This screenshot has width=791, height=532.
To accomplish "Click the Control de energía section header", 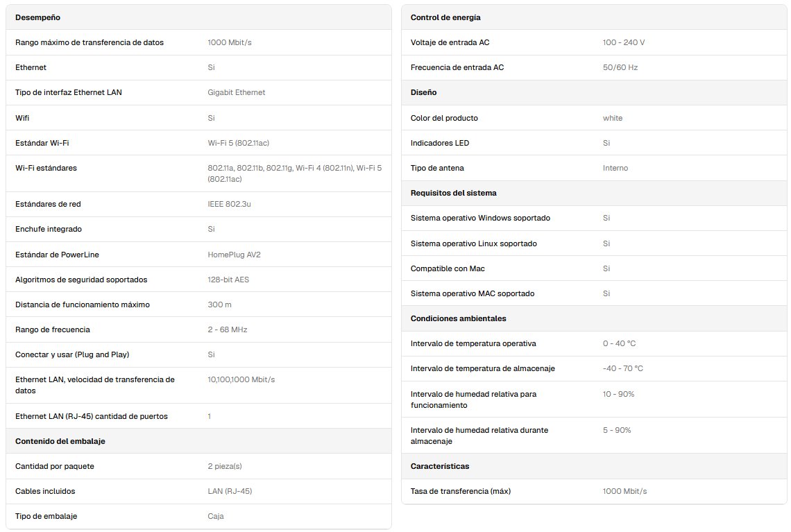I will click(x=445, y=17).
